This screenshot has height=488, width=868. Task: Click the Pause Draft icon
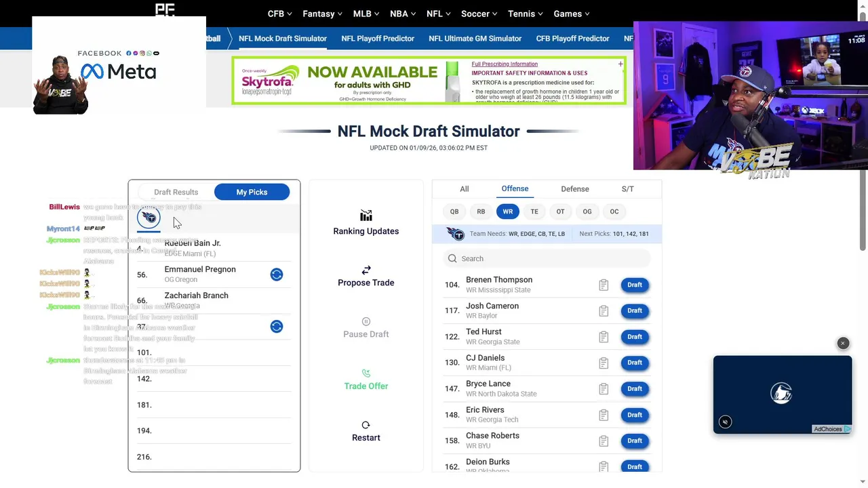(366, 321)
